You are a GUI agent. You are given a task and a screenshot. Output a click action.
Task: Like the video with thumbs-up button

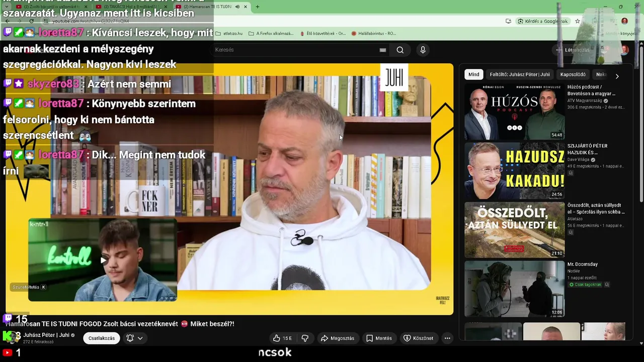tap(282, 338)
